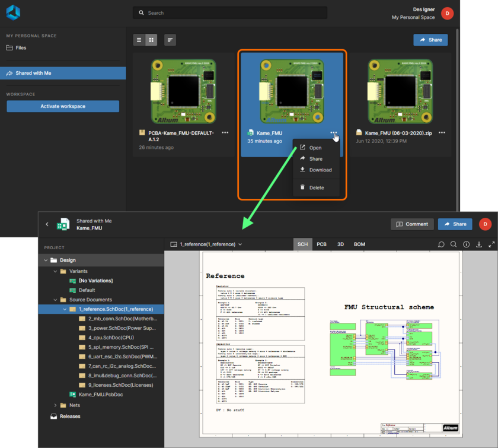
Task: Click the magnifier search icon in the document viewer
Action: pyautogui.click(x=452, y=244)
